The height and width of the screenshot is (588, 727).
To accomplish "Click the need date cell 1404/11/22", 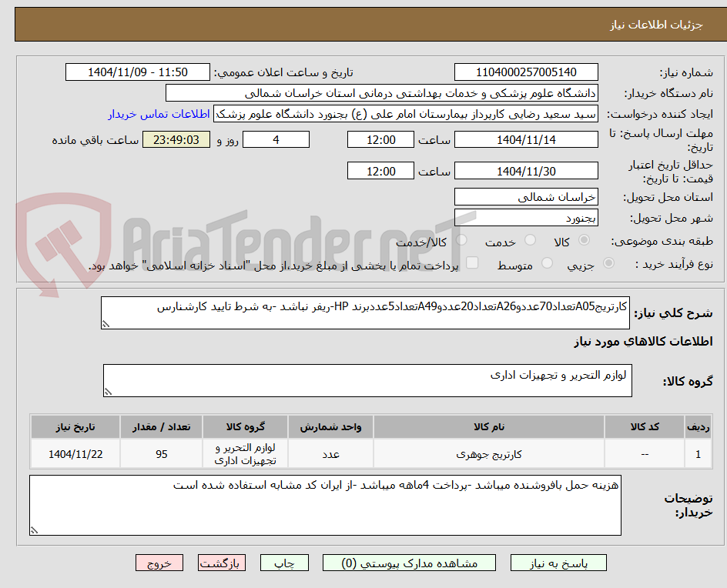I will (x=75, y=454).
